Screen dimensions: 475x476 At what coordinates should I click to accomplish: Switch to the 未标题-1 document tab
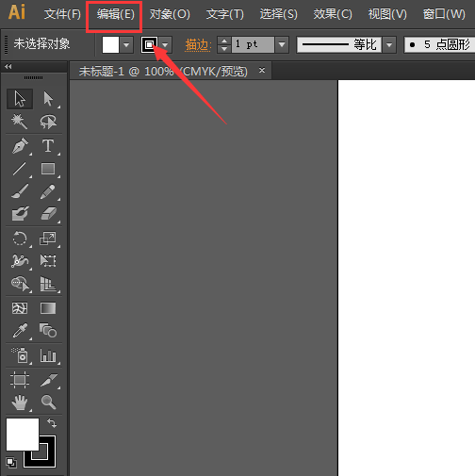click(163, 72)
